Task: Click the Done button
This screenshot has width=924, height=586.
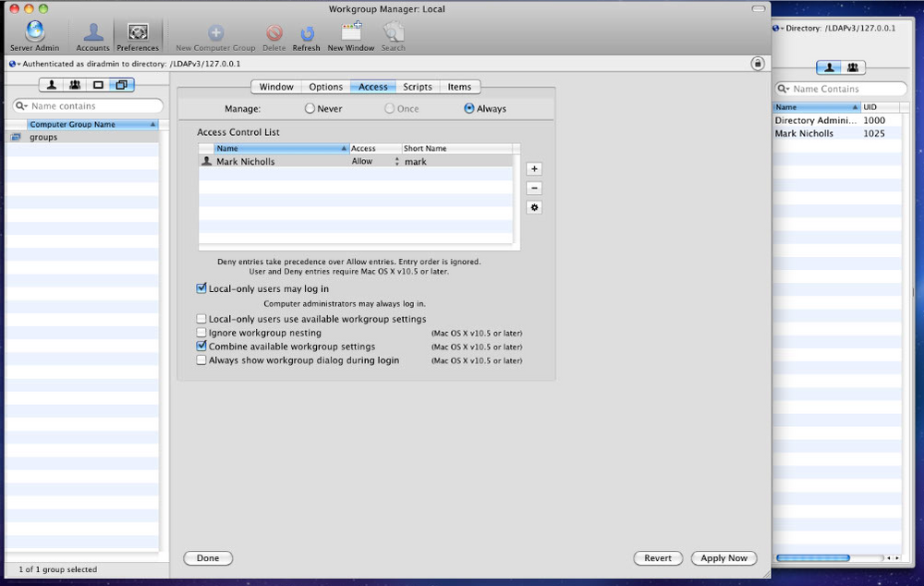Action: (208, 557)
